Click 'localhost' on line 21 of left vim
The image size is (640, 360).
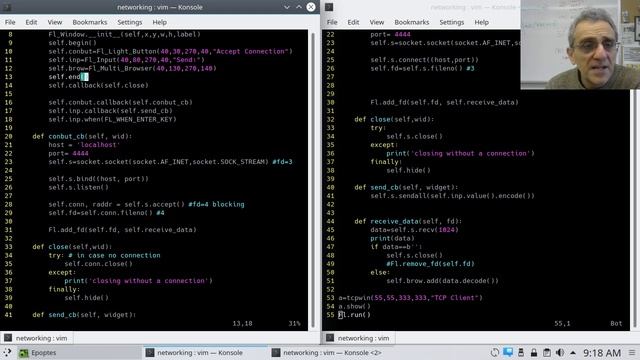pyautogui.click(x=98, y=145)
